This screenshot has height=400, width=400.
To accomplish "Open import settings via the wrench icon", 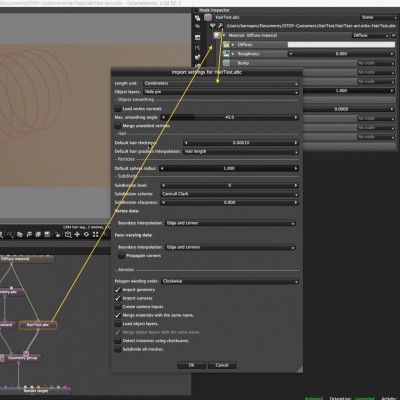I will (x=220, y=26).
